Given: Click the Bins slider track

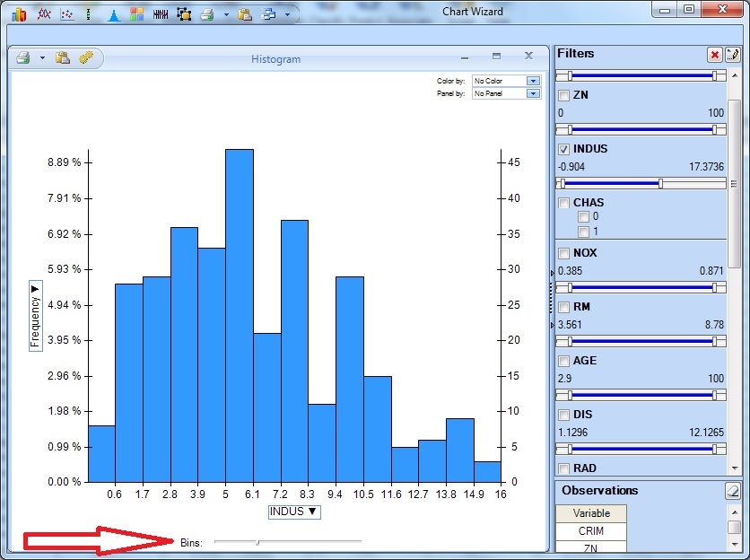Looking at the screenshot, I should coord(287,542).
